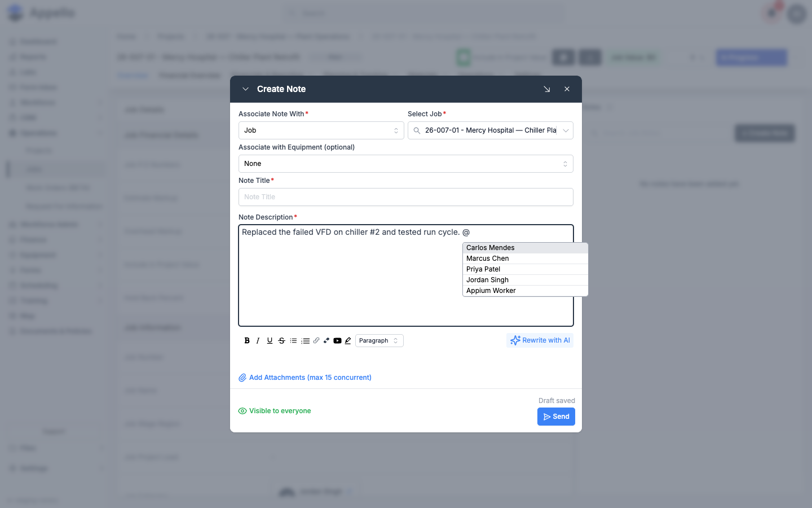This screenshot has width=812, height=508.
Task: Add a hyperlink using the link icon
Action: [x=316, y=341]
